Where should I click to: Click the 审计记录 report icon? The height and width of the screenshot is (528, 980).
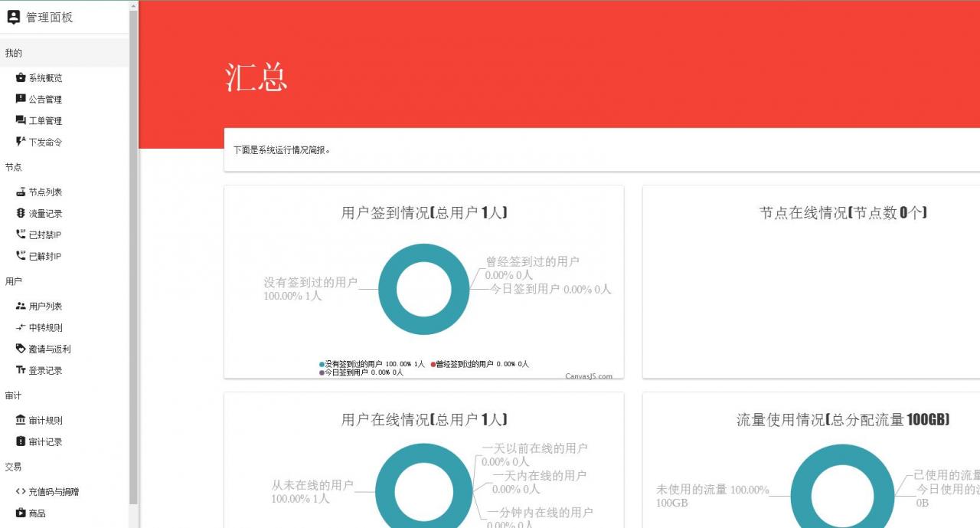point(21,441)
